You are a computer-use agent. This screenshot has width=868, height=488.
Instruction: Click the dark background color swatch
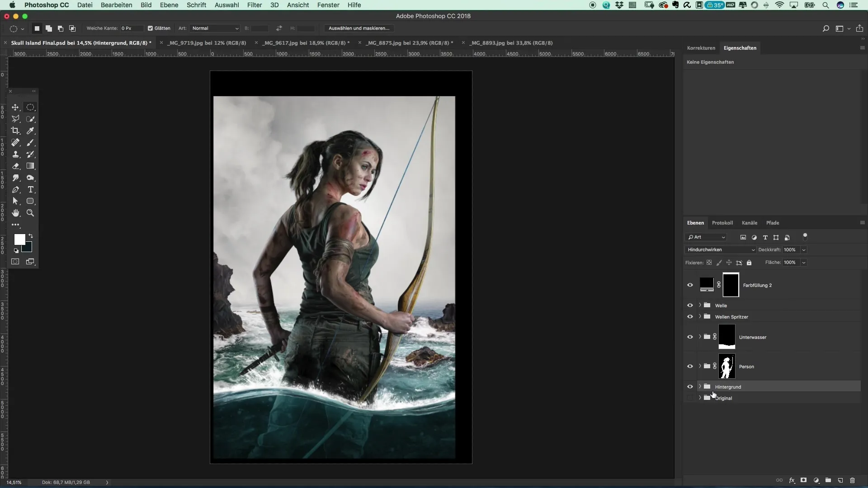point(28,248)
